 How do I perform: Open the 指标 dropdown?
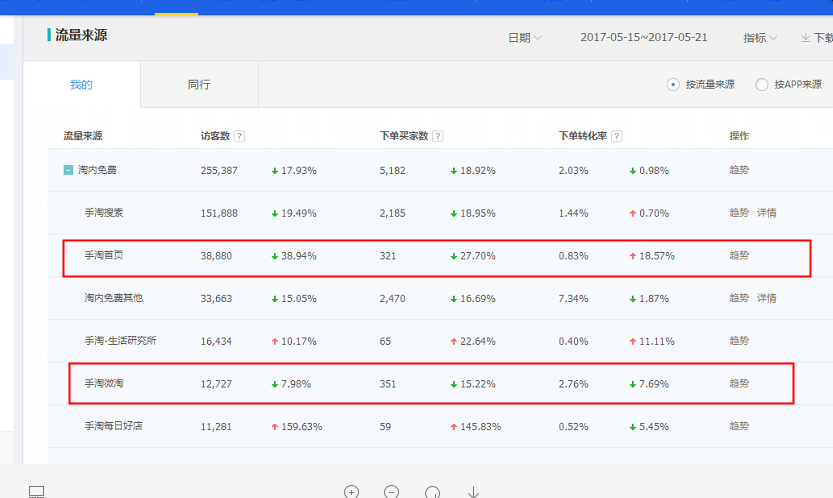tap(760, 38)
